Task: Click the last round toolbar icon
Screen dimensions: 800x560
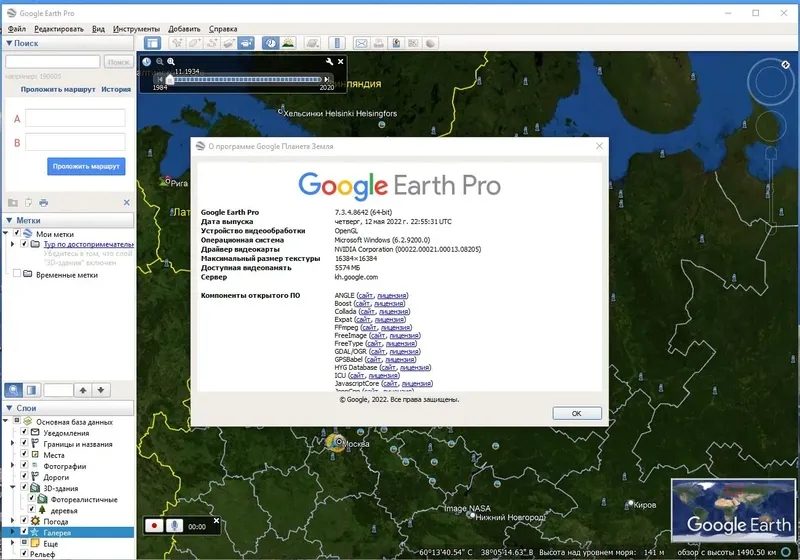Action: tap(431, 43)
